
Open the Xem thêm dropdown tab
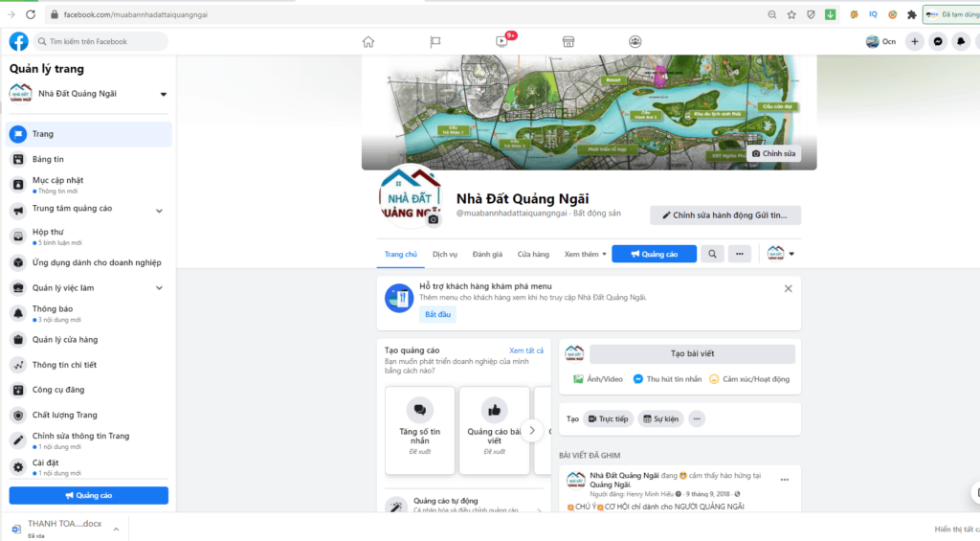click(x=585, y=254)
